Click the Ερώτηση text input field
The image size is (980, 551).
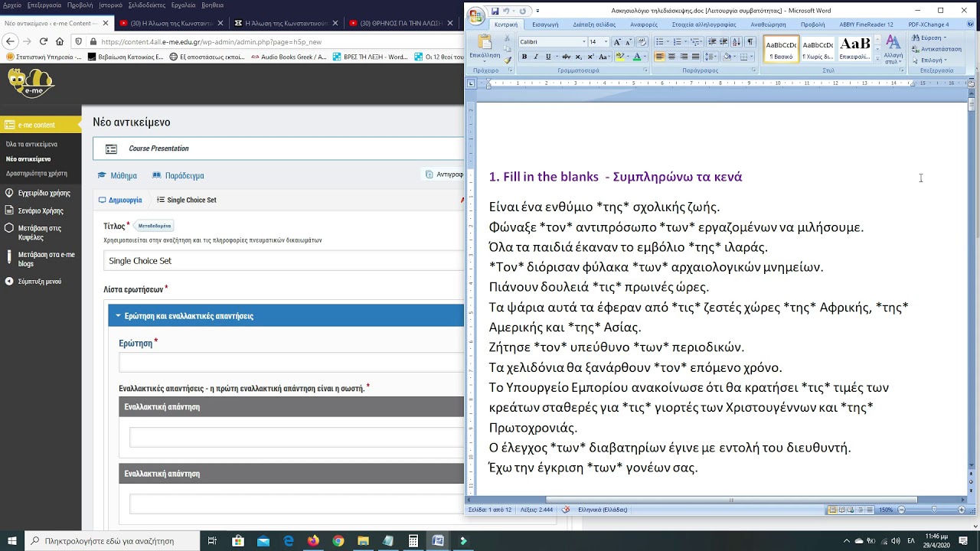point(291,363)
